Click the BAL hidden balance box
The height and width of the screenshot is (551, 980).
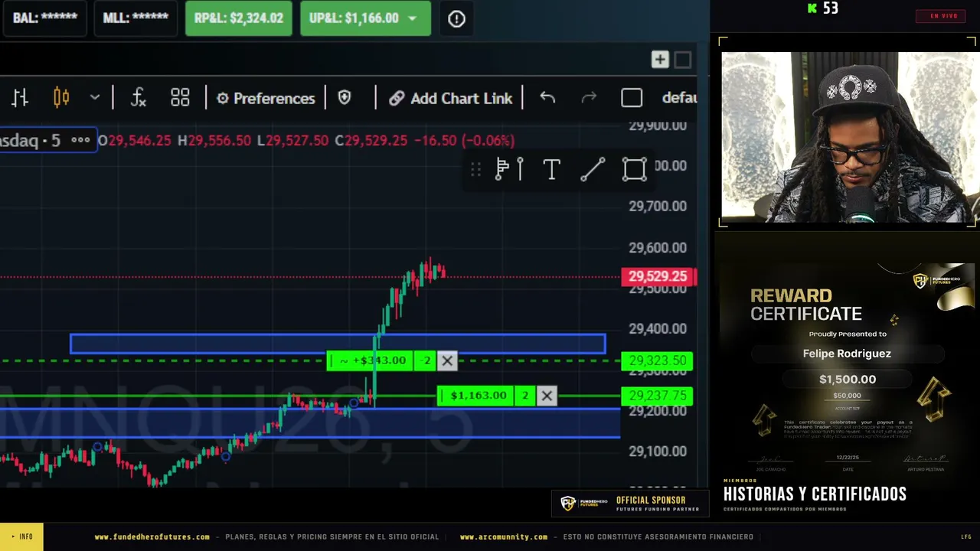point(45,18)
